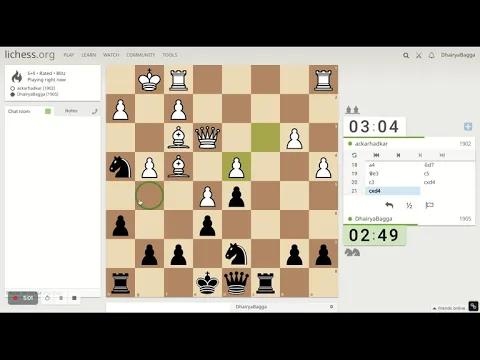Select the white bishop on f3
Image resolution: width=480 pixels, height=360 pixels.
178,137
